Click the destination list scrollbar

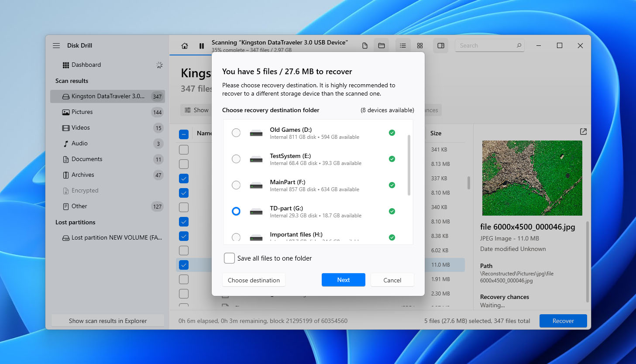click(x=409, y=165)
